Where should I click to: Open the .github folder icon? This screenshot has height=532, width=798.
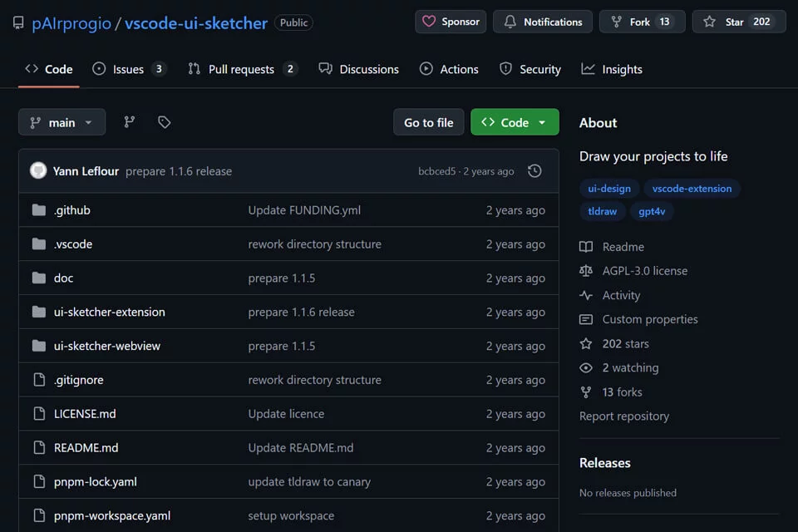click(39, 209)
